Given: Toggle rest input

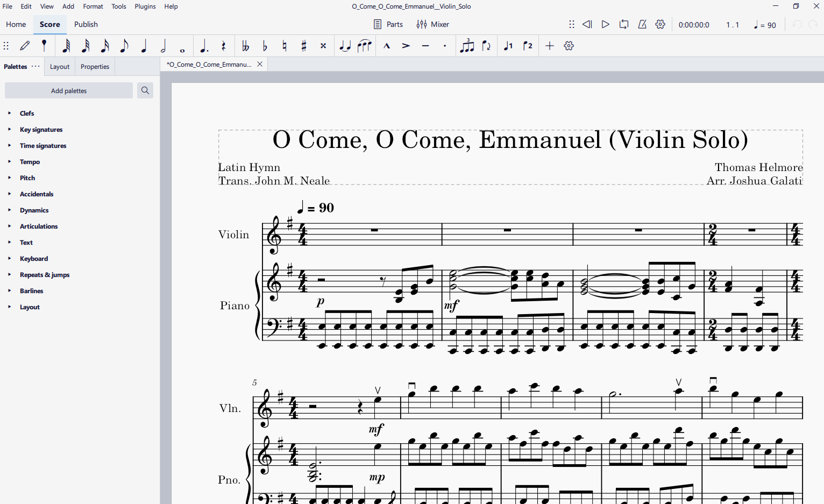Looking at the screenshot, I should pyautogui.click(x=224, y=46).
